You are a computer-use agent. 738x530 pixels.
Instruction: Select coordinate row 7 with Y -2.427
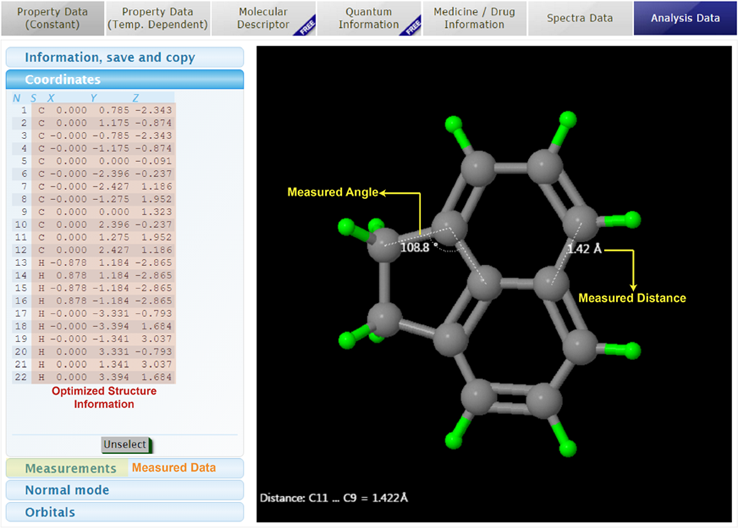pos(94,186)
